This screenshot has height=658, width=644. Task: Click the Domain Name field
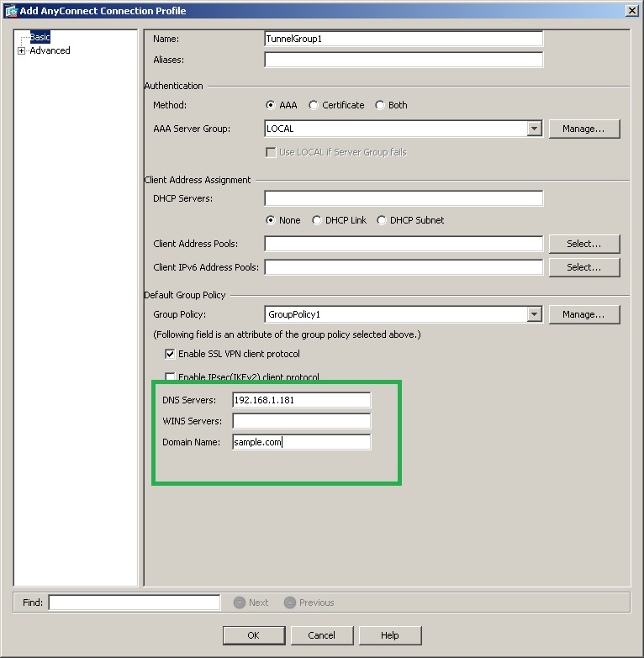pos(302,442)
